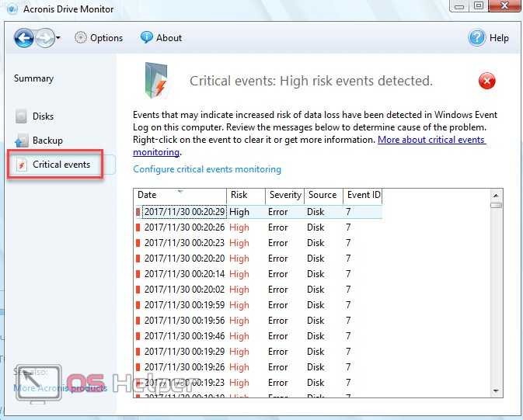
Task: Maximize the Acronis Drive Monitor window
Action: (479, 5)
